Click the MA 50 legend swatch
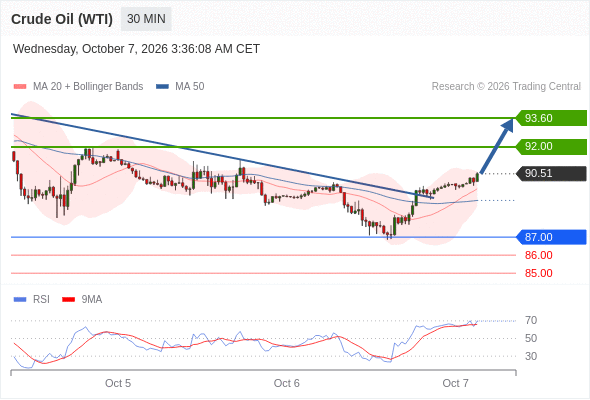The image size is (590, 400). (162, 87)
